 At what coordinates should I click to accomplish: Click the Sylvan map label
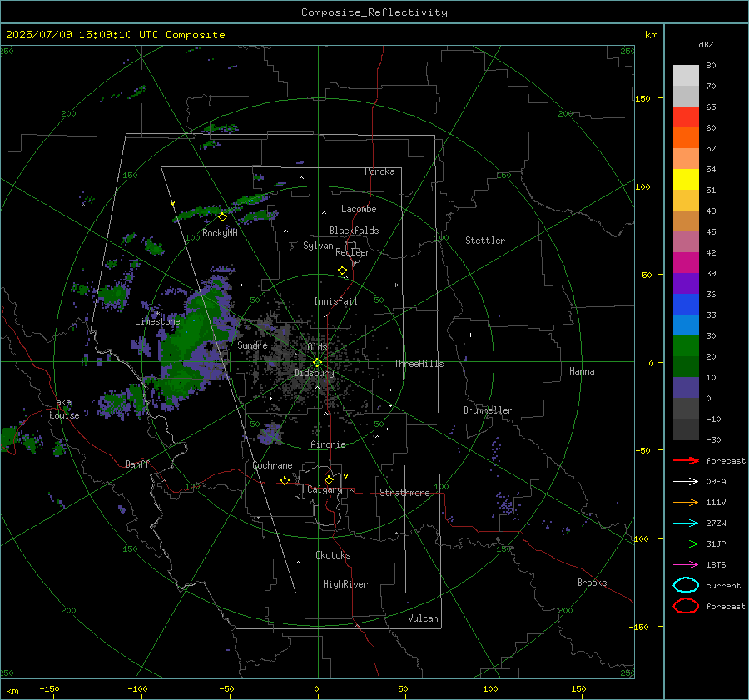coord(318,246)
